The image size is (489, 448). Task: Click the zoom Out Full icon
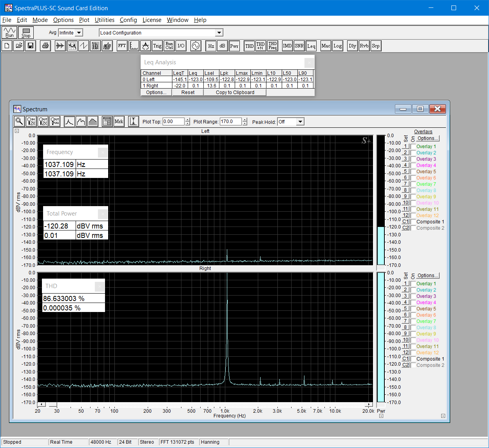point(55,122)
